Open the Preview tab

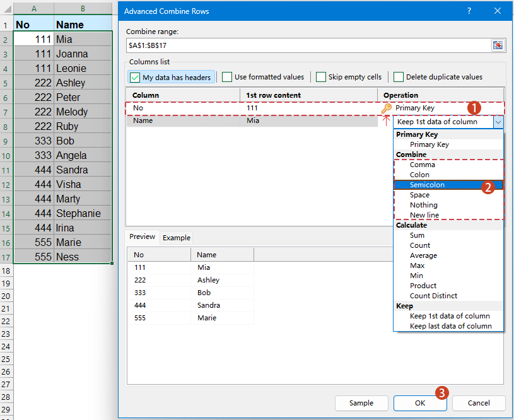143,237
